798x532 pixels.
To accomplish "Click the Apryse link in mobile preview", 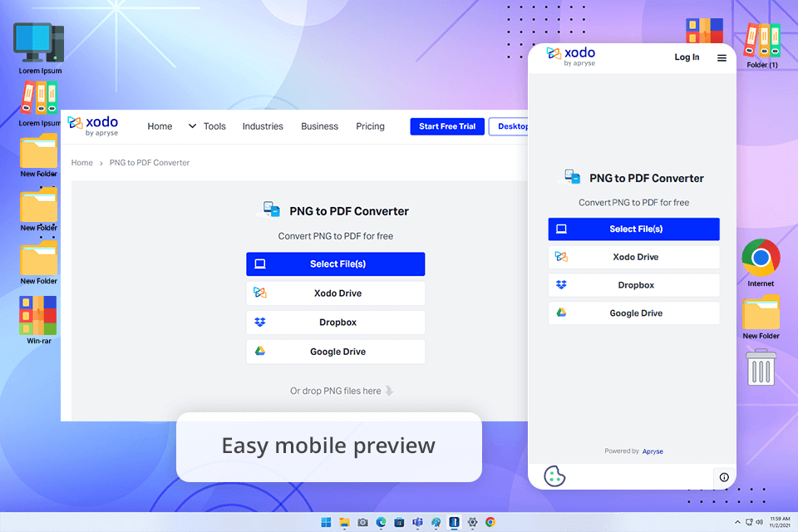I will pyautogui.click(x=653, y=451).
